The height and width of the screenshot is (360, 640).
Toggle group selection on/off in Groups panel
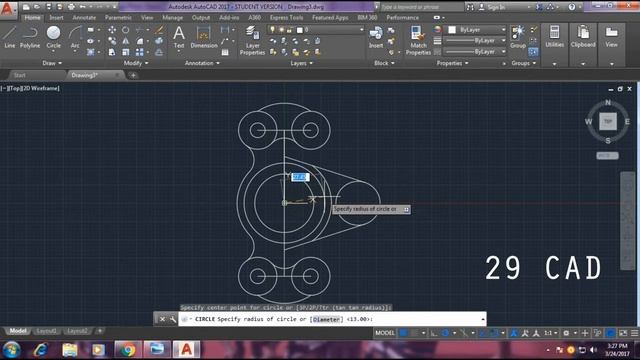tap(533, 52)
